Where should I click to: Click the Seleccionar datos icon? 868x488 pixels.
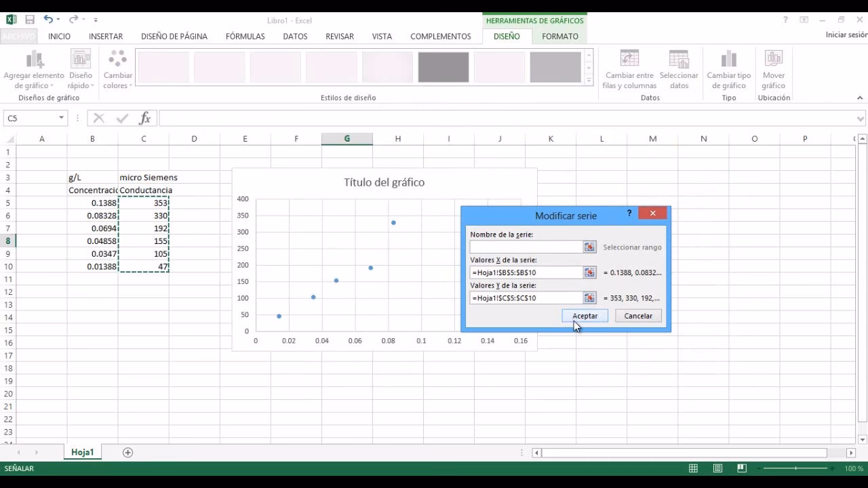tap(679, 60)
